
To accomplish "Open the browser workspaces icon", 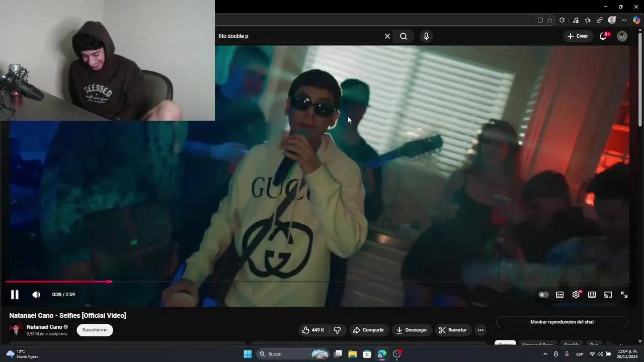I will click(600, 20).
